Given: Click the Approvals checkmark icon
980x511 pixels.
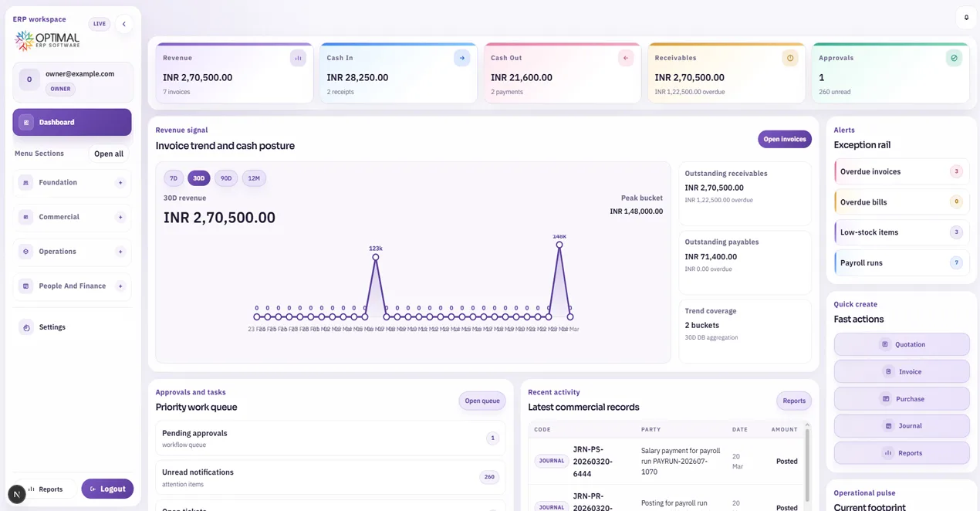Looking at the screenshot, I should click(954, 58).
